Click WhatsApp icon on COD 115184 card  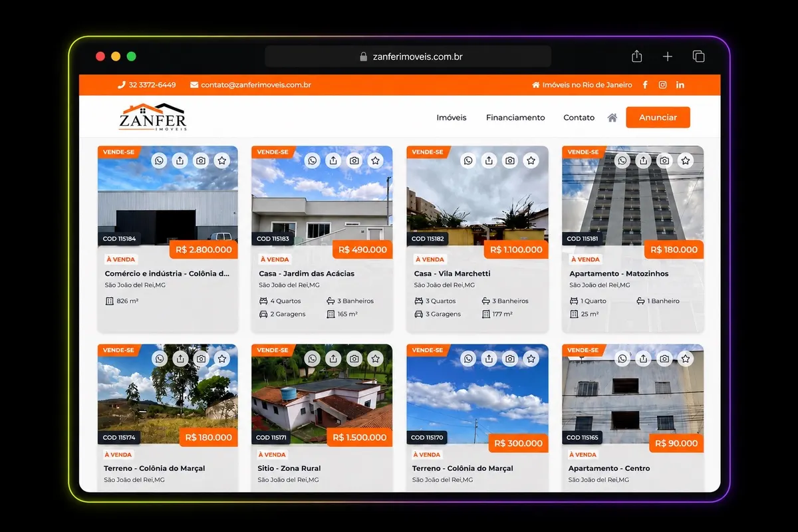tap(159, 160)
